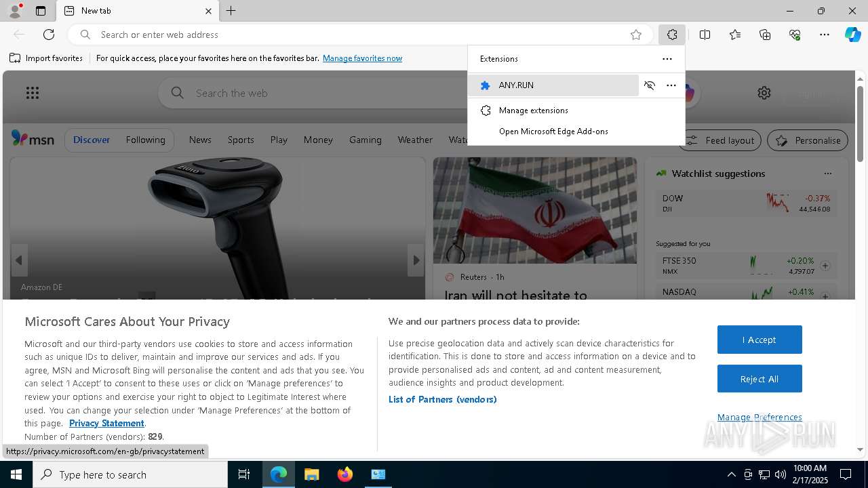Open Collections icon in toolbar

(765, 35)
